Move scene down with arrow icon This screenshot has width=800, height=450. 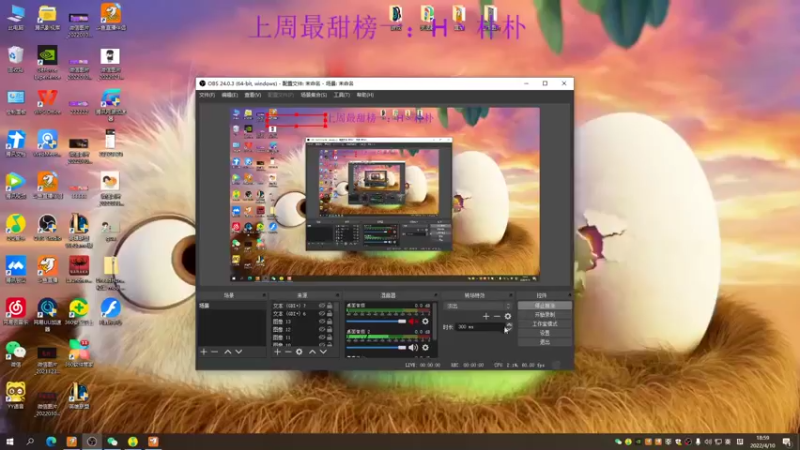[239, 352]
